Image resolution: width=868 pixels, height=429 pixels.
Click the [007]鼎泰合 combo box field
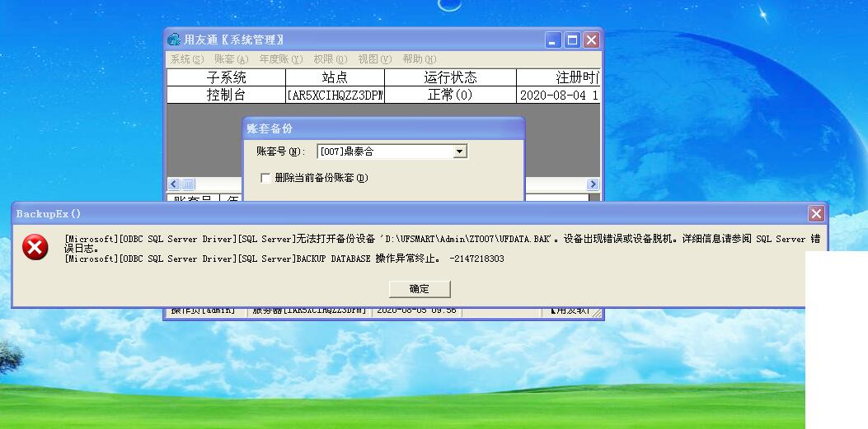coord(392,152)
